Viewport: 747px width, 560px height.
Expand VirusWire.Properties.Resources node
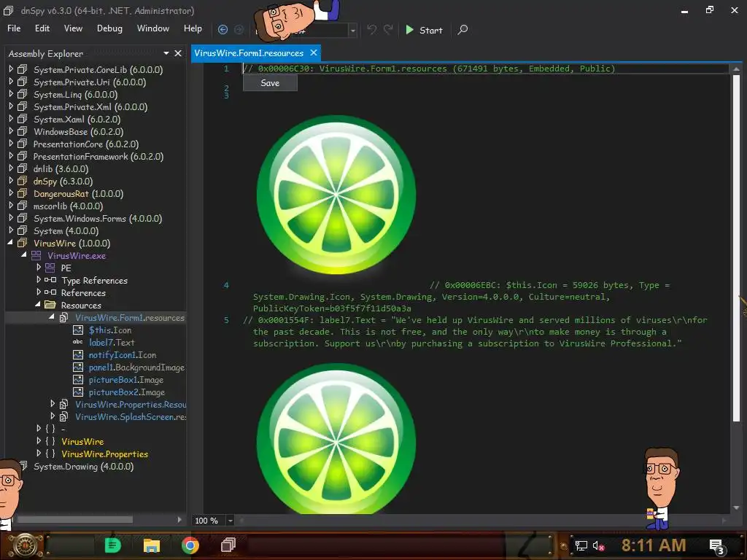click(x=53, y=403)
